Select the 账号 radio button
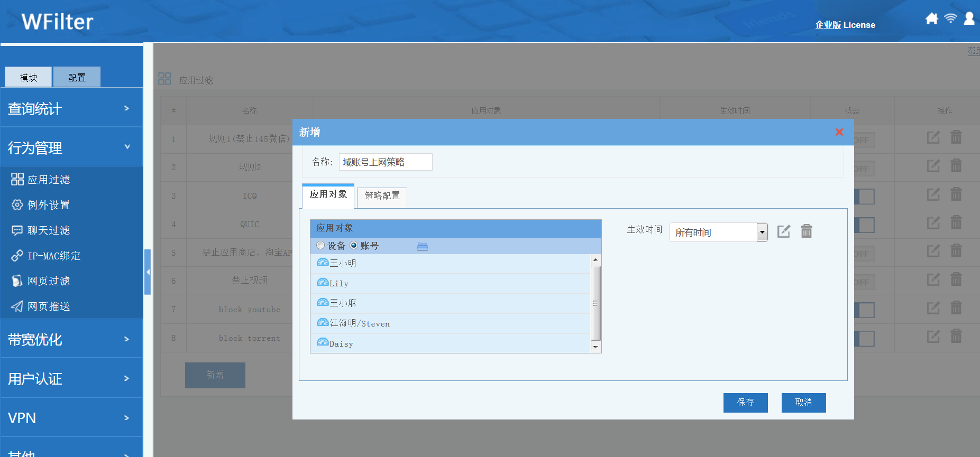This screenshot has width=980, height=457. 354,246
